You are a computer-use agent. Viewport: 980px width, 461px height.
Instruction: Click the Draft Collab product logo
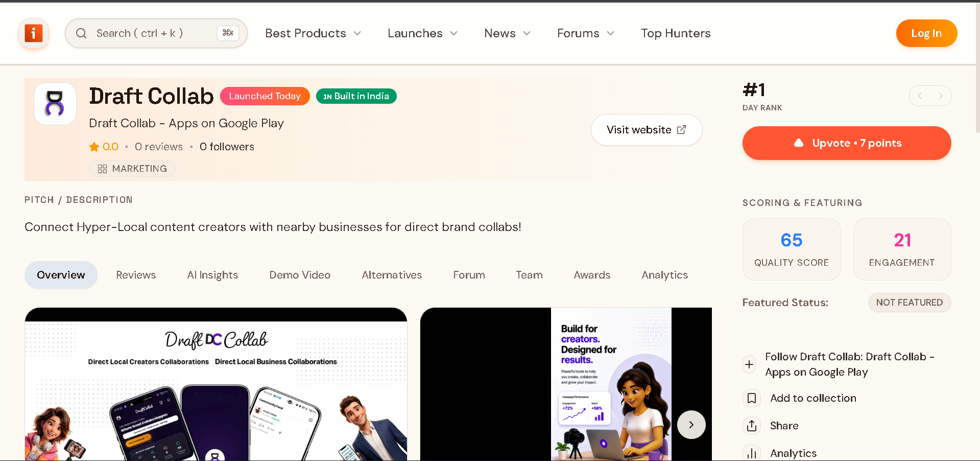tap(55, 104)
